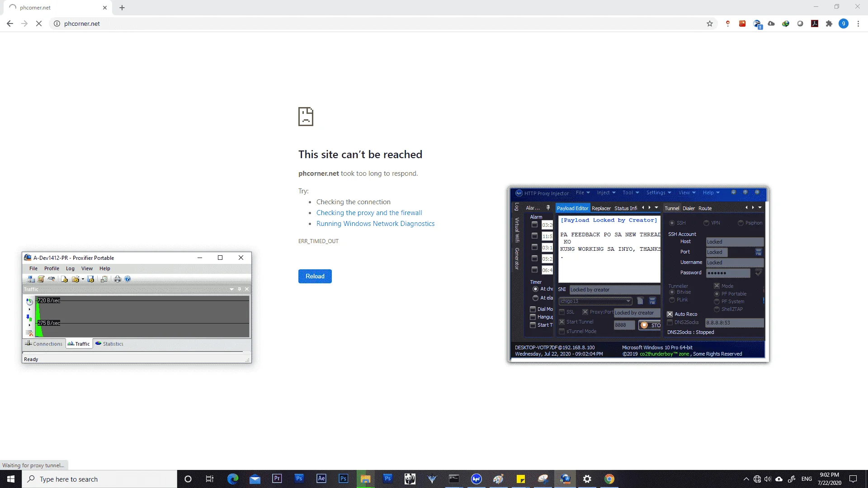
Task: Open the Traffic panel options dropdown arrow
Action: pos(232,289)
